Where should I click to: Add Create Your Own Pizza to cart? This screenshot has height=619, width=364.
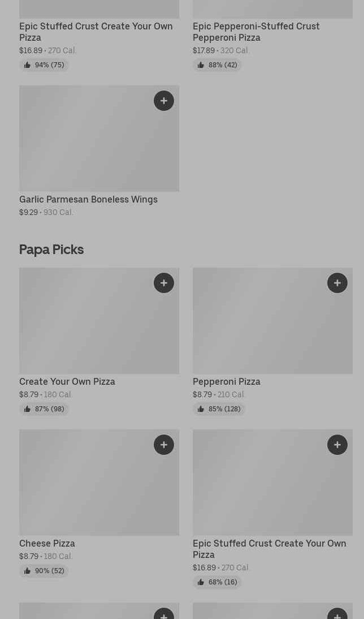tap(164, 283)
